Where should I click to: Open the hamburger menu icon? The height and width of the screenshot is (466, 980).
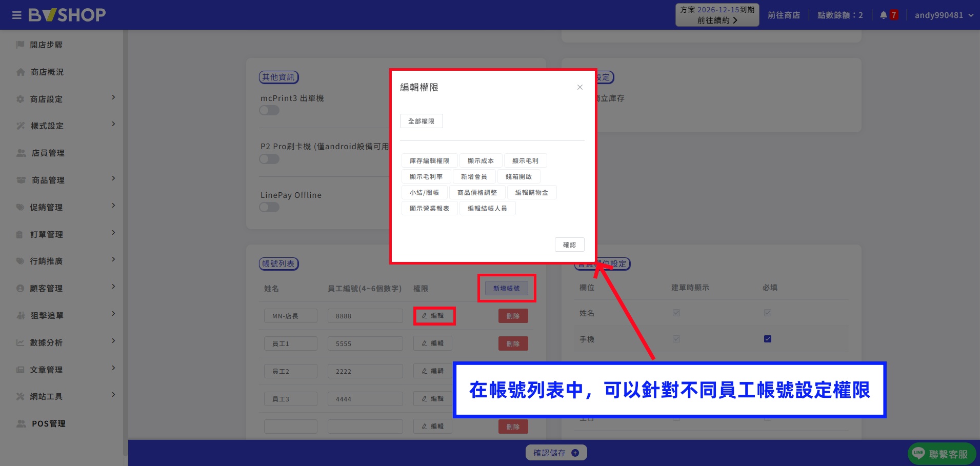[x=17, y=15]
